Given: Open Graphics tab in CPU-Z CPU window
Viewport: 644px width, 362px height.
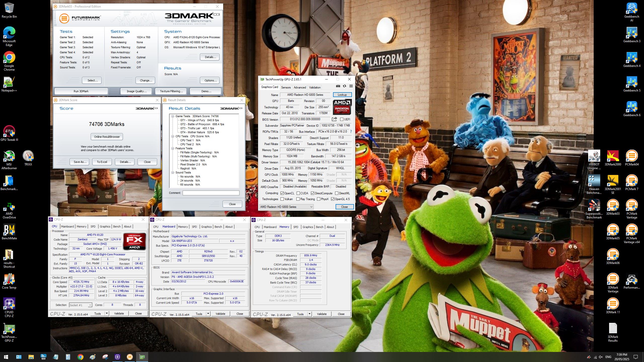Looking at the screenshot, I should pos(105,227).
